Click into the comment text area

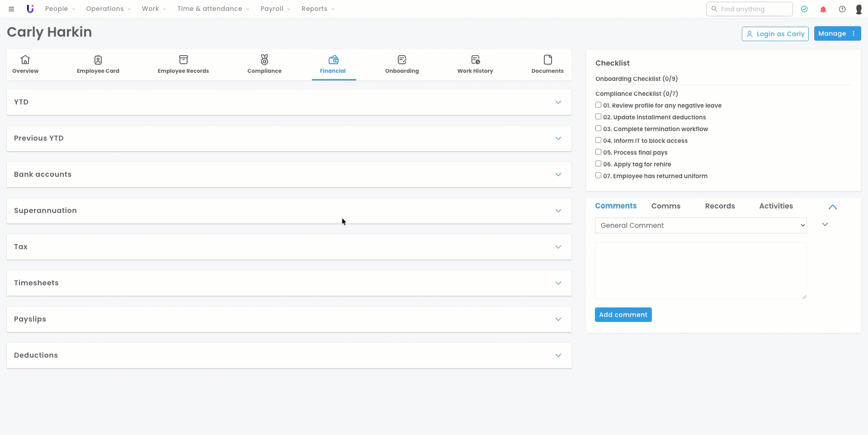click(x=701, y=271)
